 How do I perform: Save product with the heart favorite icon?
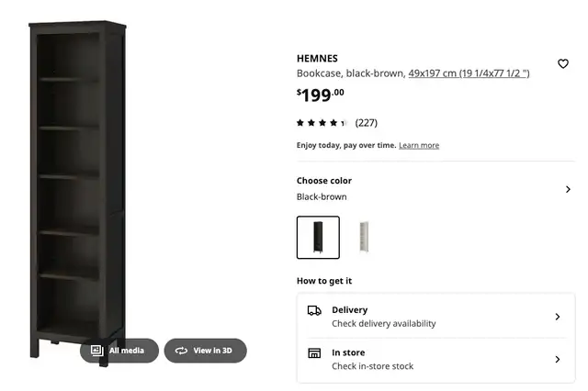pyautogui.click(x=563, y=63)
